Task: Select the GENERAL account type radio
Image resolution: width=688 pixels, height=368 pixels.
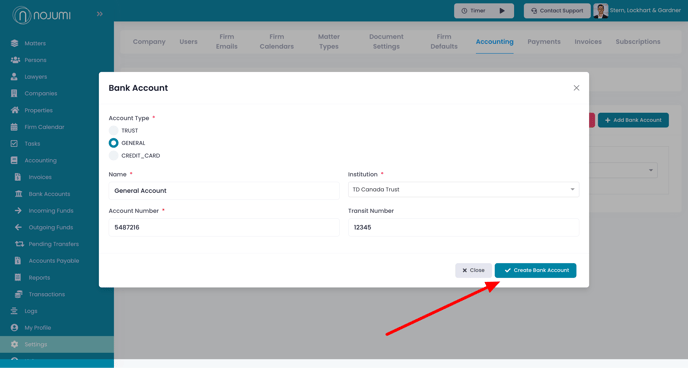Action: (x=114, y=143)
